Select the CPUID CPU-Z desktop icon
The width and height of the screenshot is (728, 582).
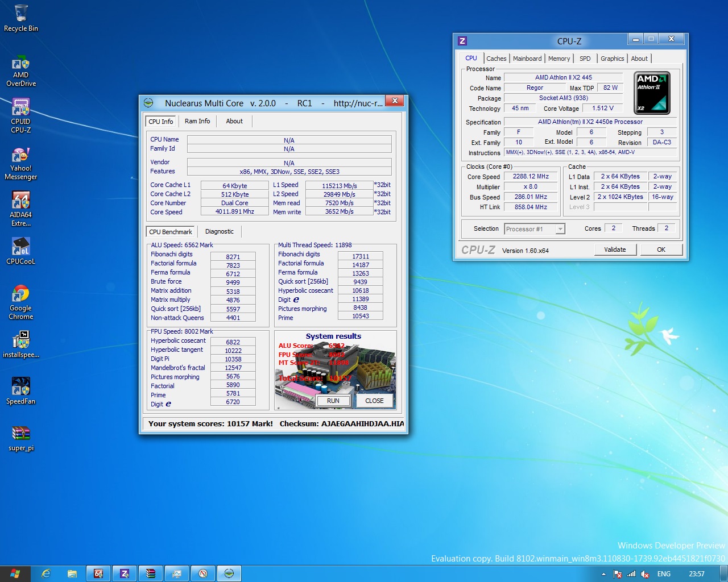click(x=21, y=117)
